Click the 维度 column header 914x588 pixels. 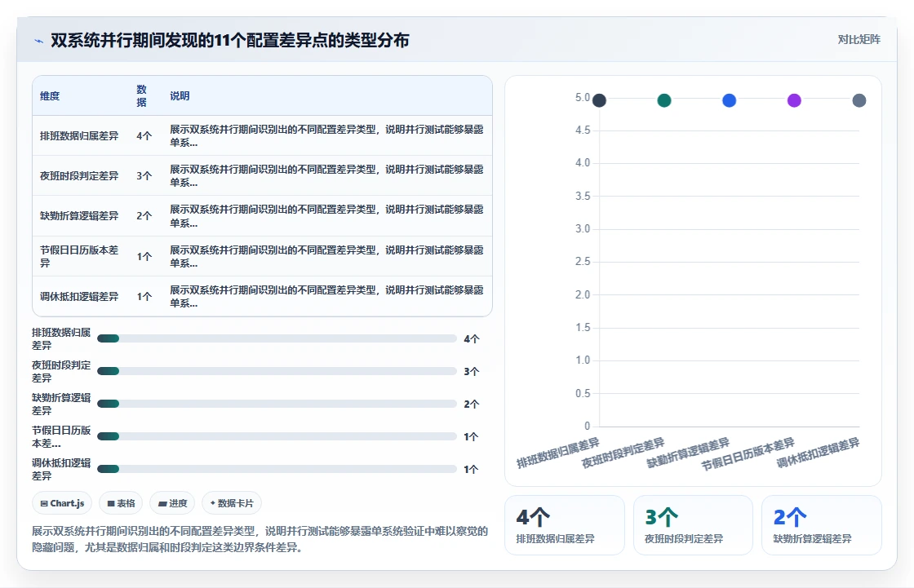50,96
